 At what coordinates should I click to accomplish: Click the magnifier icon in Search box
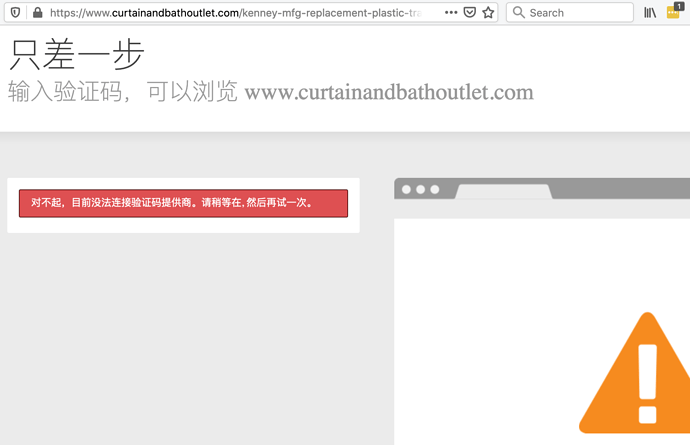tap(519, 12)
